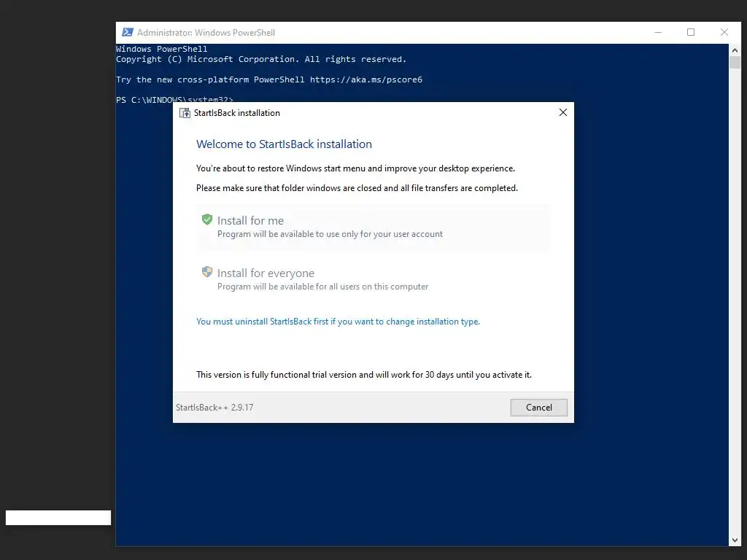Click the 'StartIsBack installation' dialog title text
Image resolution: width=747 pixels, height=560 pixels.
237,113
